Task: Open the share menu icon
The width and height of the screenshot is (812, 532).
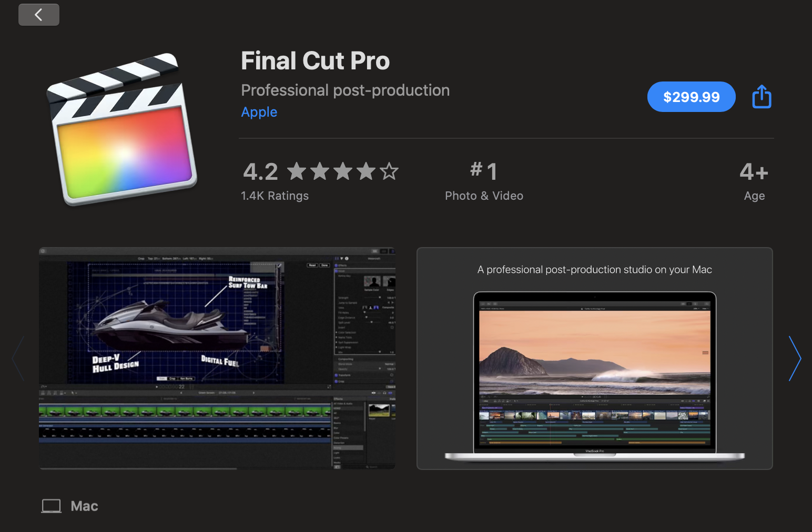Action: (x=762, y=97)
